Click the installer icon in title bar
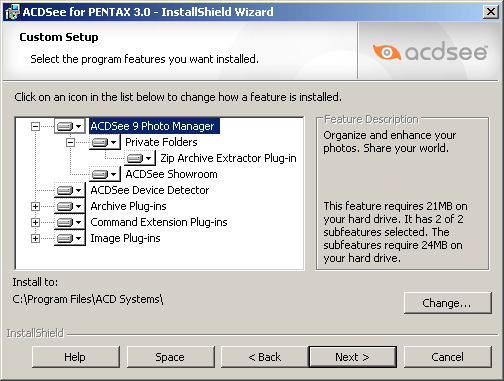This screenshot has width=504, height=381. coord(12,12)
